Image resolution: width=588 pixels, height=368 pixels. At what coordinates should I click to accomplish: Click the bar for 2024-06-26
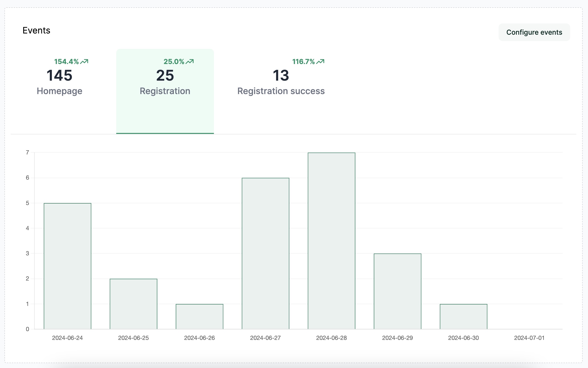click(199, 317)
